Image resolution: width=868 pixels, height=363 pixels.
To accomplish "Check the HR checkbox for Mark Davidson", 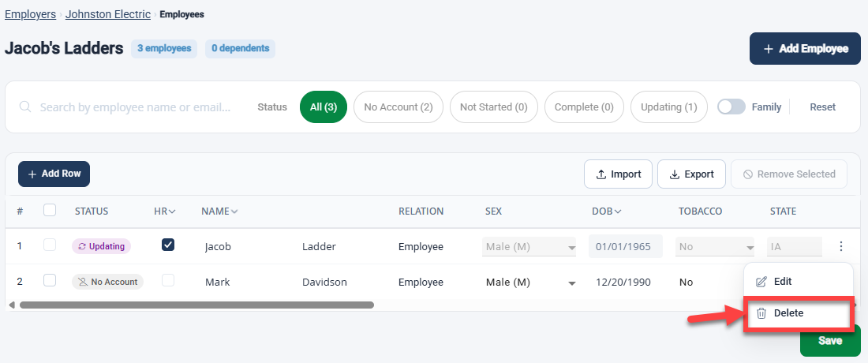I will coord(168,281).
